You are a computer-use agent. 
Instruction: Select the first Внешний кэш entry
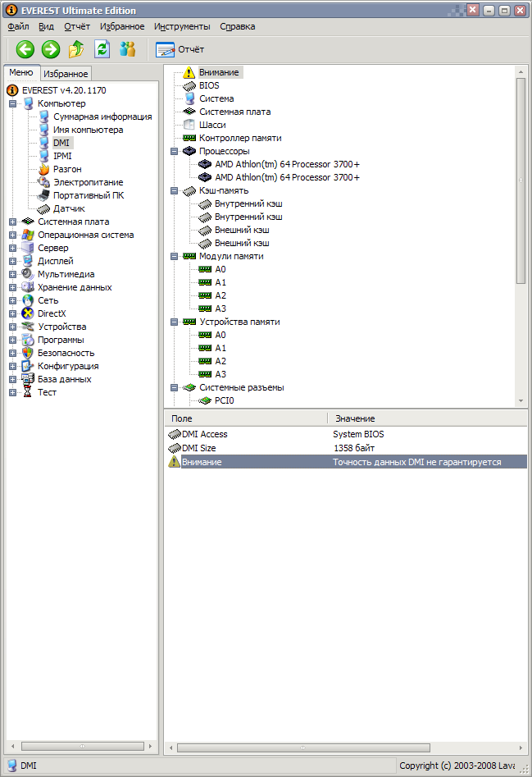click(x=242, y=230)
